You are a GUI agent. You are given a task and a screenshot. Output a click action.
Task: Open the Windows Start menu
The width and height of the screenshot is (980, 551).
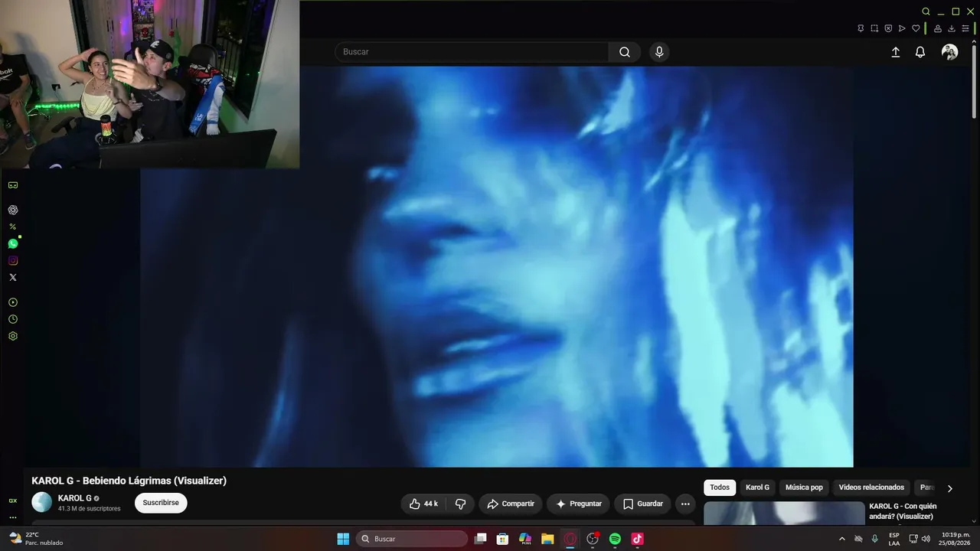pos(343,539)
